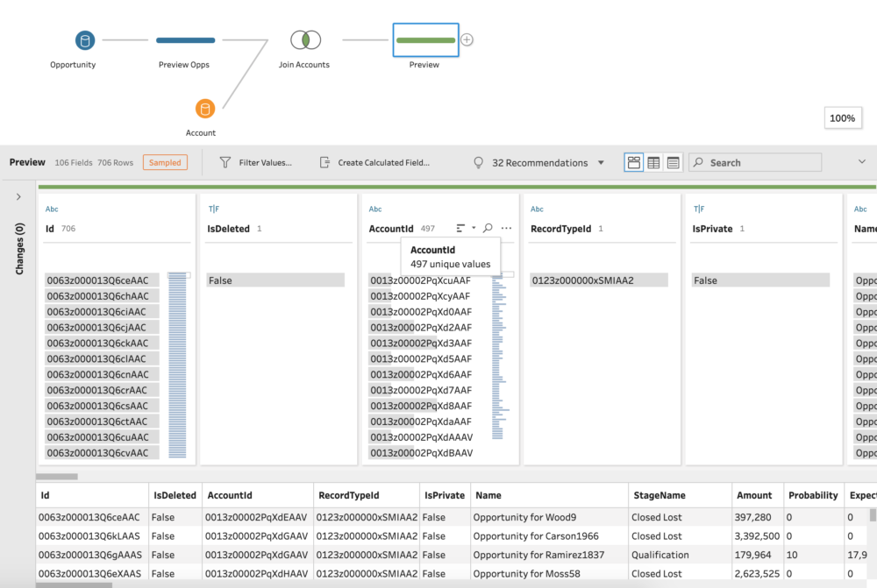Click the Id field Abc type icon
The width and height of the screenshot is (877, 588).
(52, 209)
